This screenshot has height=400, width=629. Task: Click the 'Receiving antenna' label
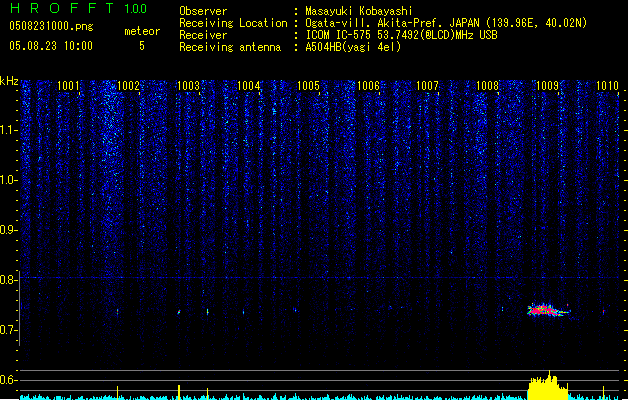(x=230, y=47)
